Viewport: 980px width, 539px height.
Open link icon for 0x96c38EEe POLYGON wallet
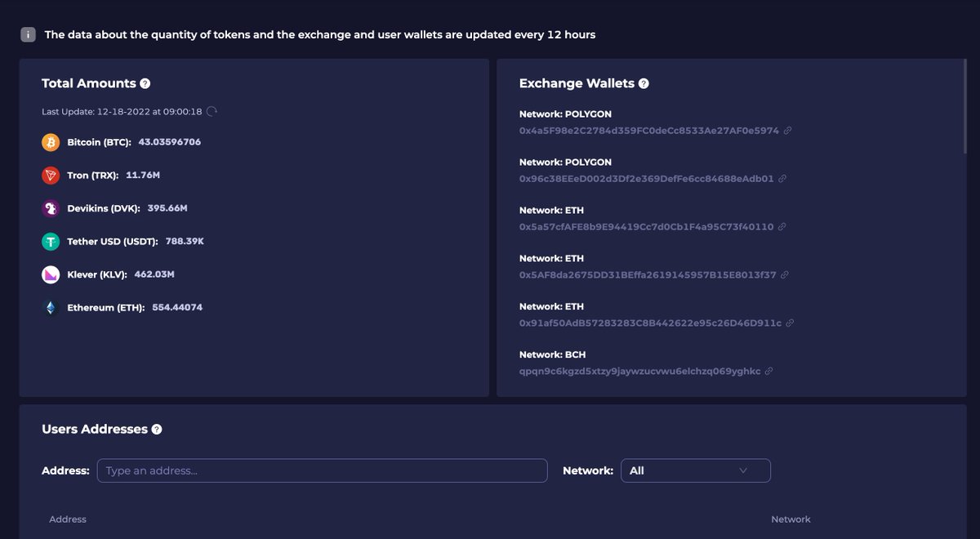[782, 179]
